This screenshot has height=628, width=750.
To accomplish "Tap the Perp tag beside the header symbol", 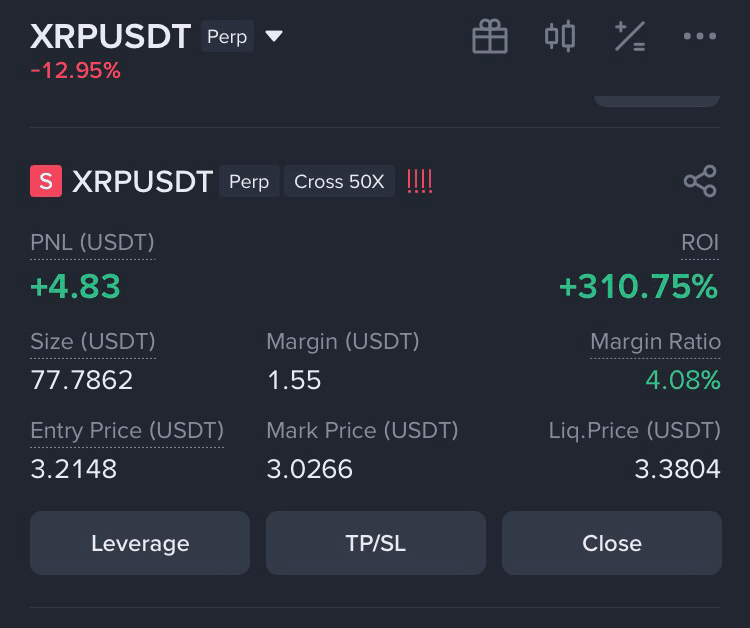I will (x=227, y=37).
